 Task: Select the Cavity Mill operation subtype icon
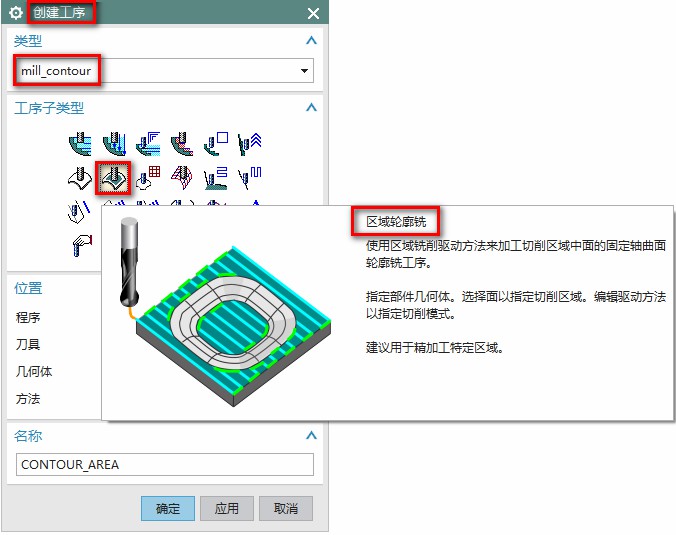tap(80, 144)
